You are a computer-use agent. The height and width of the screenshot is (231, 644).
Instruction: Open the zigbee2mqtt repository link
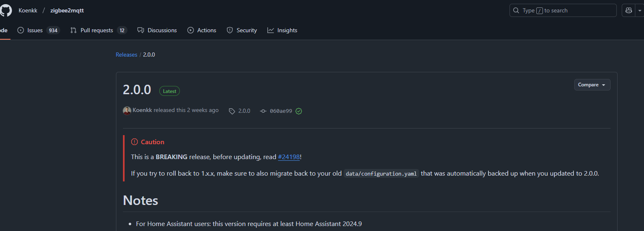[x=67, y=10]
